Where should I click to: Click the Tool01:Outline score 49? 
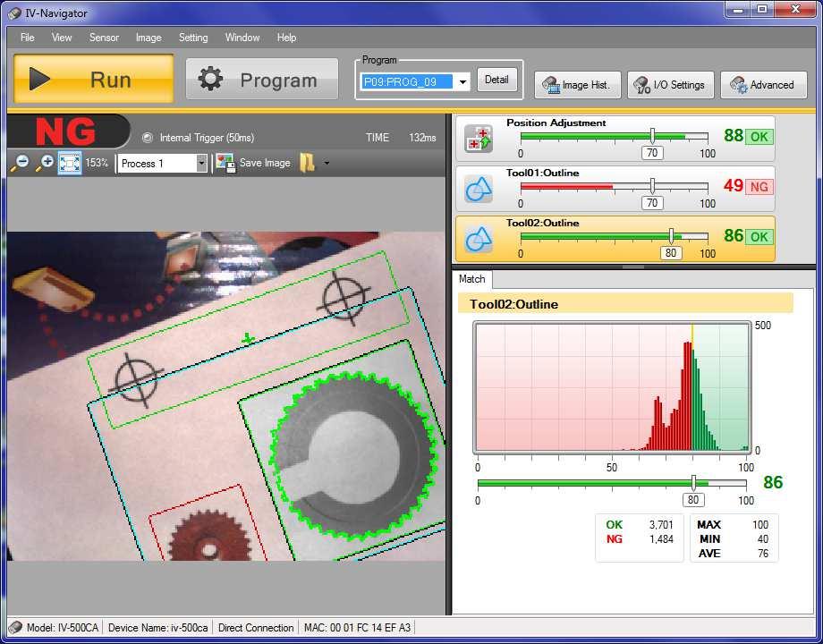pos(734,185)
